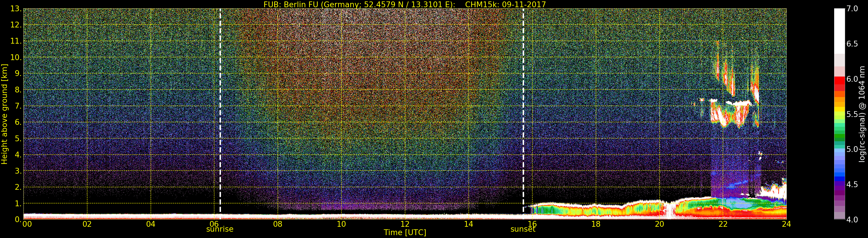Click the time tick label '16'

click(532, 224)
